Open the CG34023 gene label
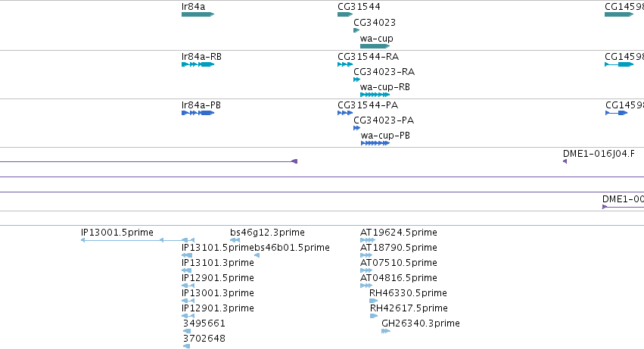Image resolution: width=644 pixels, height=350 pixels. click(x=375, y=22)
